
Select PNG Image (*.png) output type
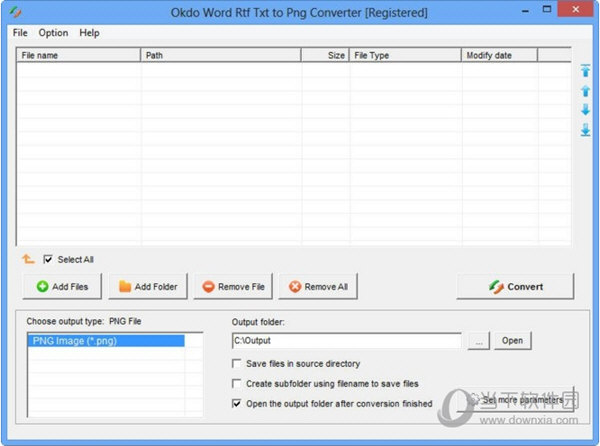(106, 341)
